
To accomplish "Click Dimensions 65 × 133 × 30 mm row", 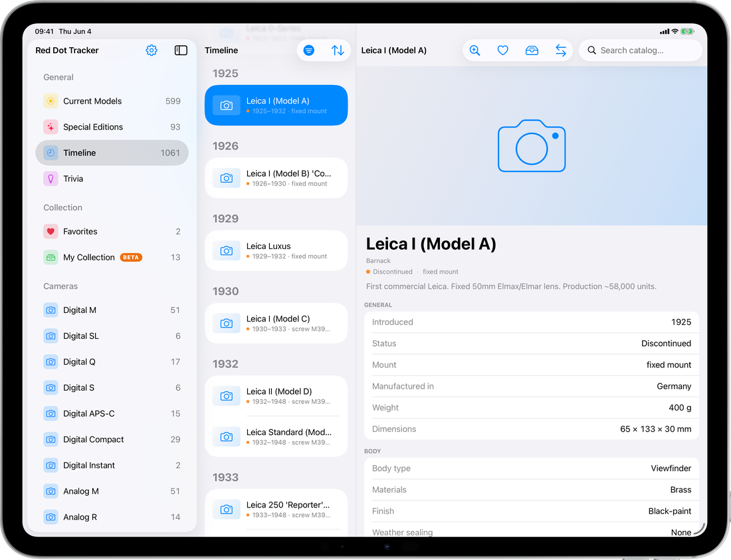I will pos(532,429).
